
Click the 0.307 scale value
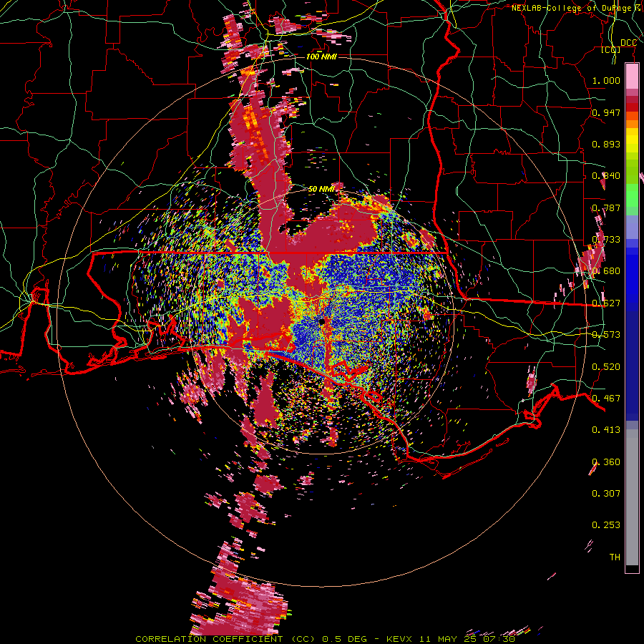coord(606,494)
